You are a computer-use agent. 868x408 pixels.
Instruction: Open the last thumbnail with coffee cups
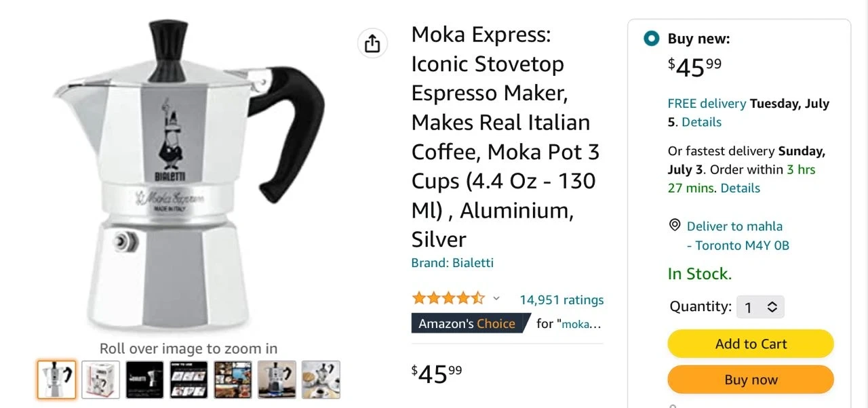(321, 380)
